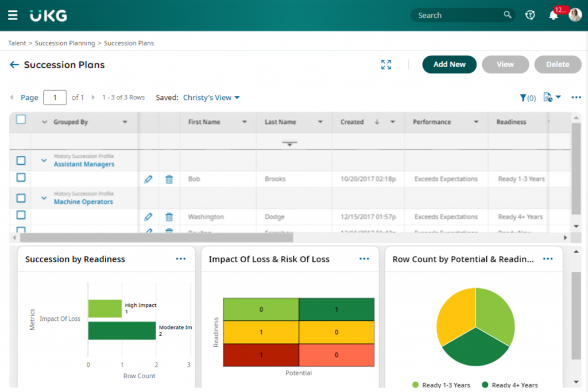Open Performance column dropdown
Viewport: 588px width, 392px height.
tap(476, 122)
